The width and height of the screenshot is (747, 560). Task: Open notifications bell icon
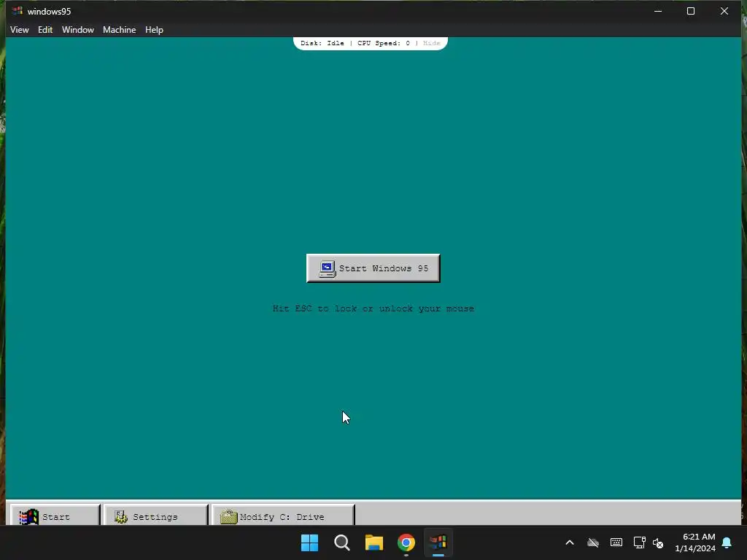click(727, 542)
